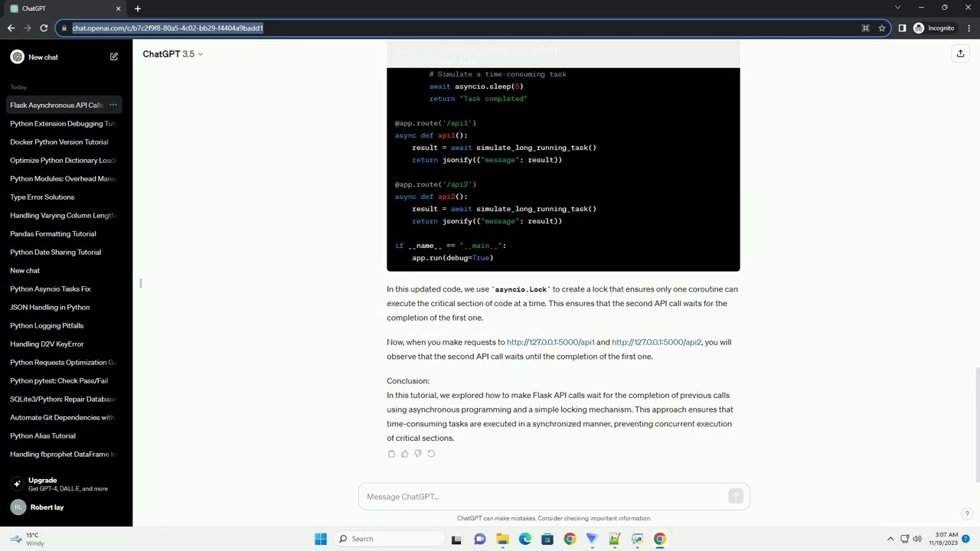This screenshot has width=980, height=551.
Task: Regenerate the response using the refresh icon
Action: click(x=431, y=454)
